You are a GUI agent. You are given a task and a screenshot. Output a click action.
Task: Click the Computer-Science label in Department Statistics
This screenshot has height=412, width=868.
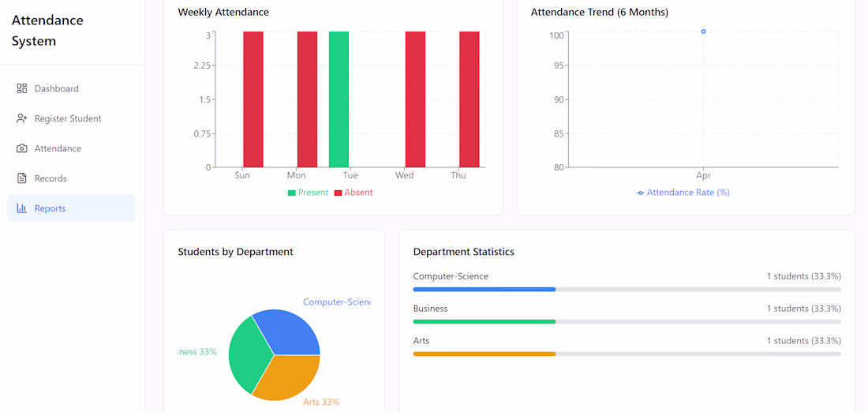click(x=451, y=275)
